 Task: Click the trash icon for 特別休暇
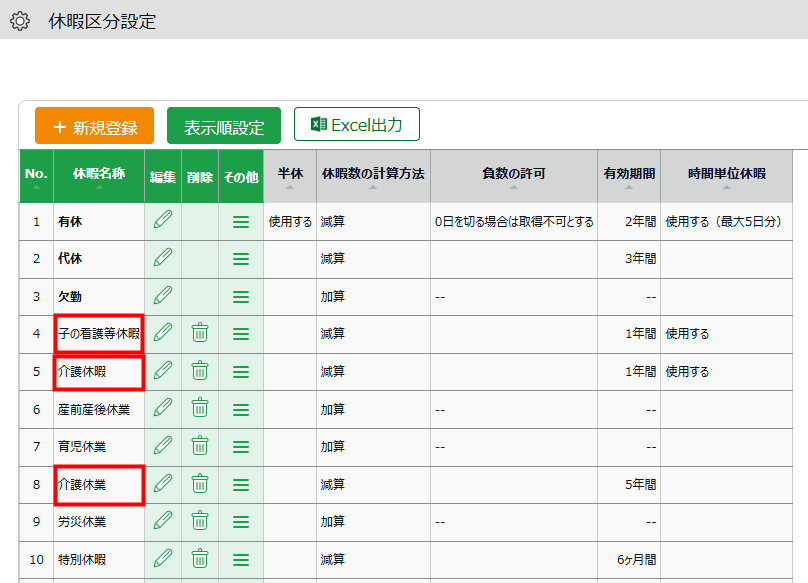[200, 559]
